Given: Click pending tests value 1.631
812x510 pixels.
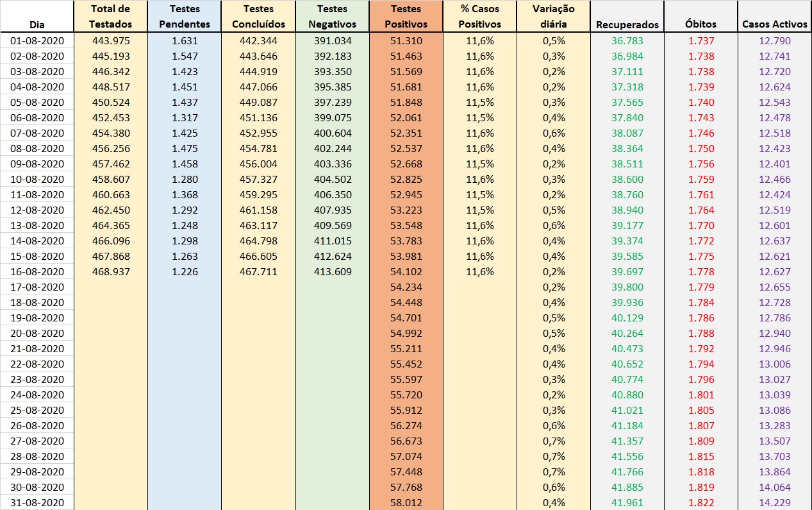Looking at the screenshot, I should pos(185,41).
